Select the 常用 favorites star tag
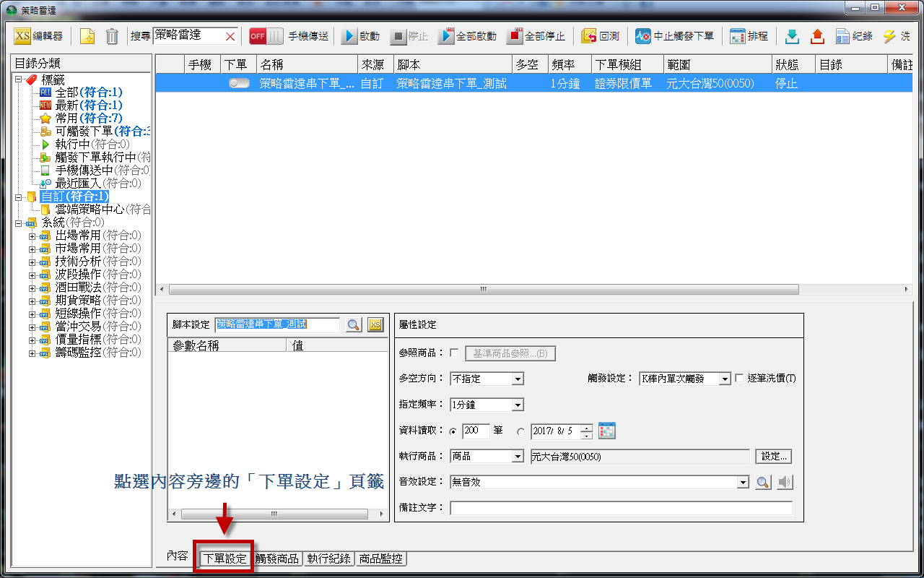 click(82, 118)
